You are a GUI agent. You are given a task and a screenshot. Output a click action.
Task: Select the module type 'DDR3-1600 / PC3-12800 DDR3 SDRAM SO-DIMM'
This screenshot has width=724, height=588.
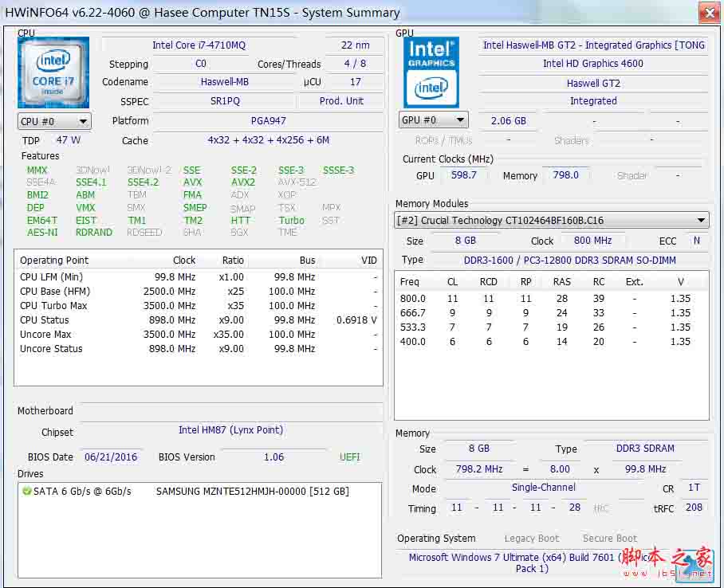[x=570, y=261]
